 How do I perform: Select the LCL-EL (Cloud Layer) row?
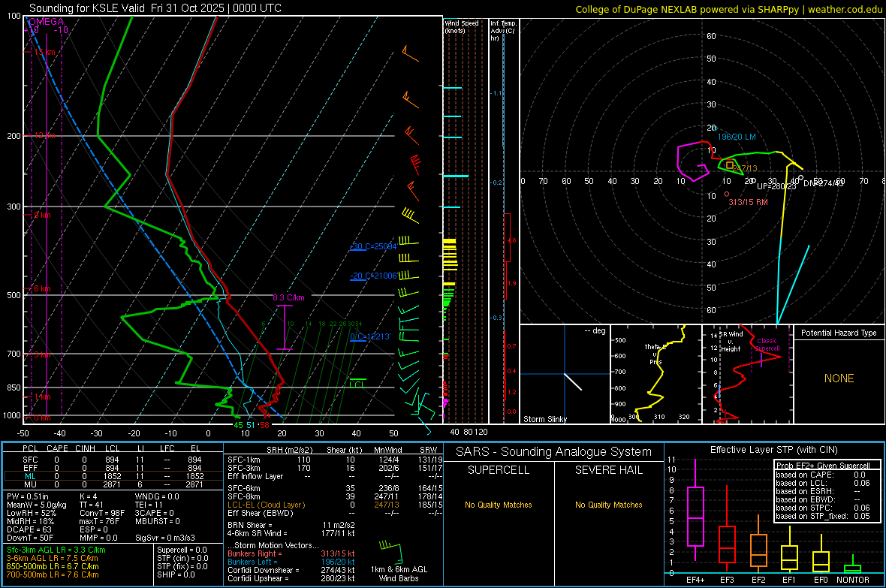(x=335, y=505)
